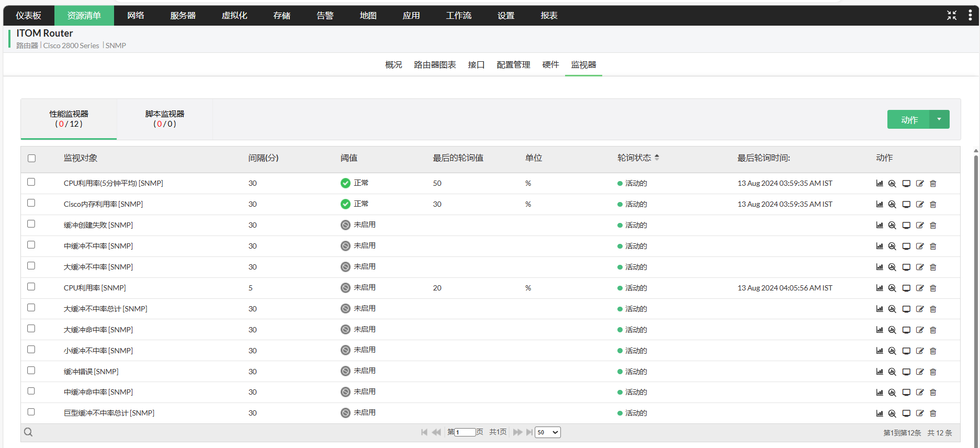Check the 中缓冲不中率 row checkbox
This screenshot has height=448, width=980.
(x=31, y=245)
